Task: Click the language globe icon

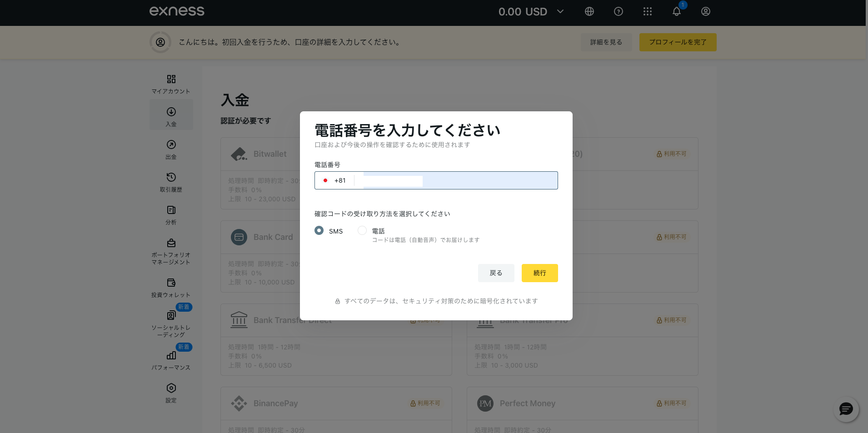Action: pos(589,12)
